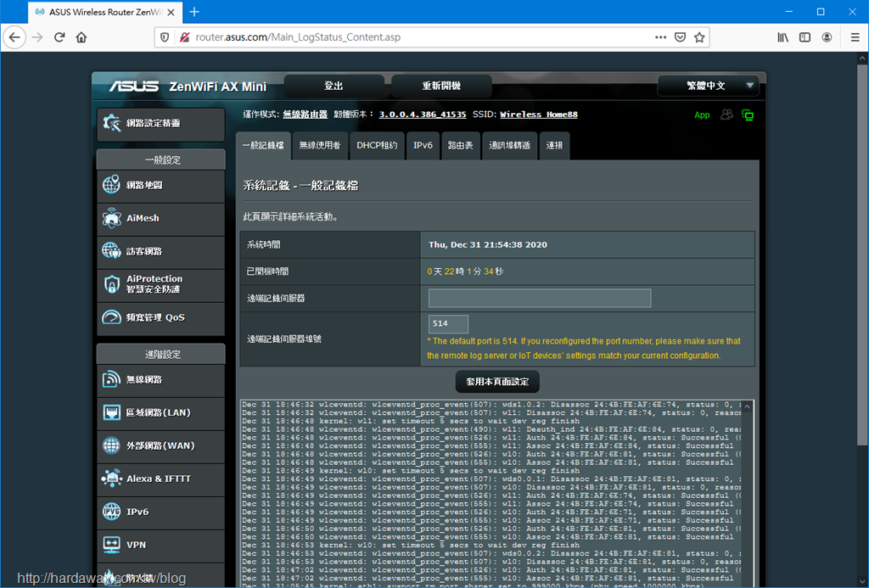Focus the remote log server input field
869x588 pixels.
click(539, 298)
